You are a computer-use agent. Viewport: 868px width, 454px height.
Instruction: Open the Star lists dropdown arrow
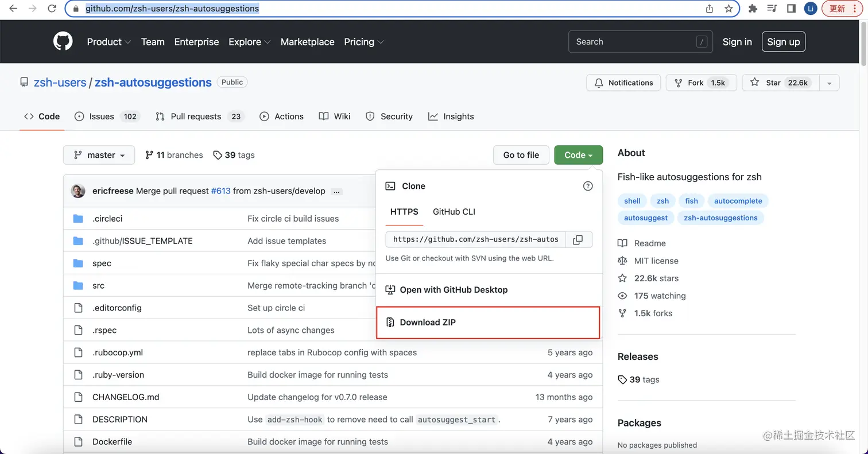[x=830, y=83]
